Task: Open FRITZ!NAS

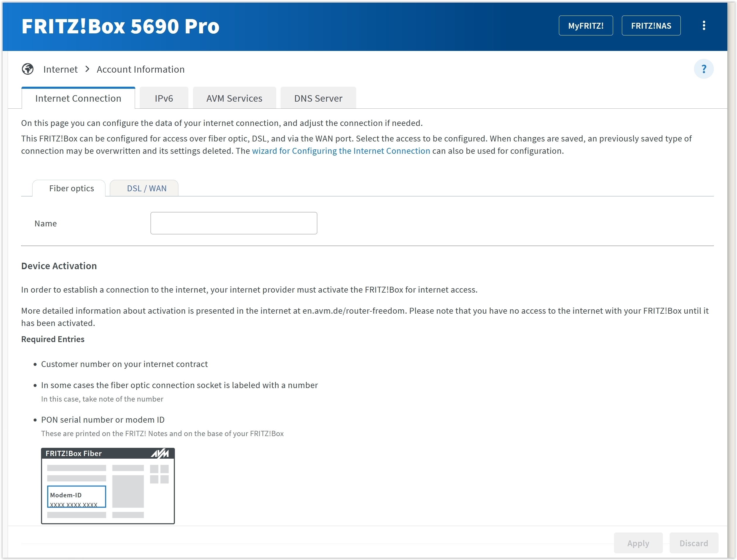Action: click(651, 26)
